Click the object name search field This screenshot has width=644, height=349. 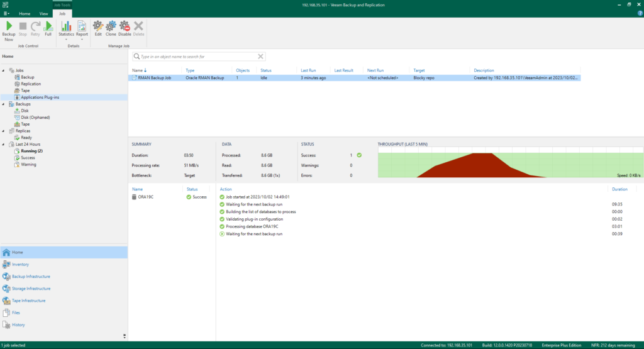coord(199,57)
